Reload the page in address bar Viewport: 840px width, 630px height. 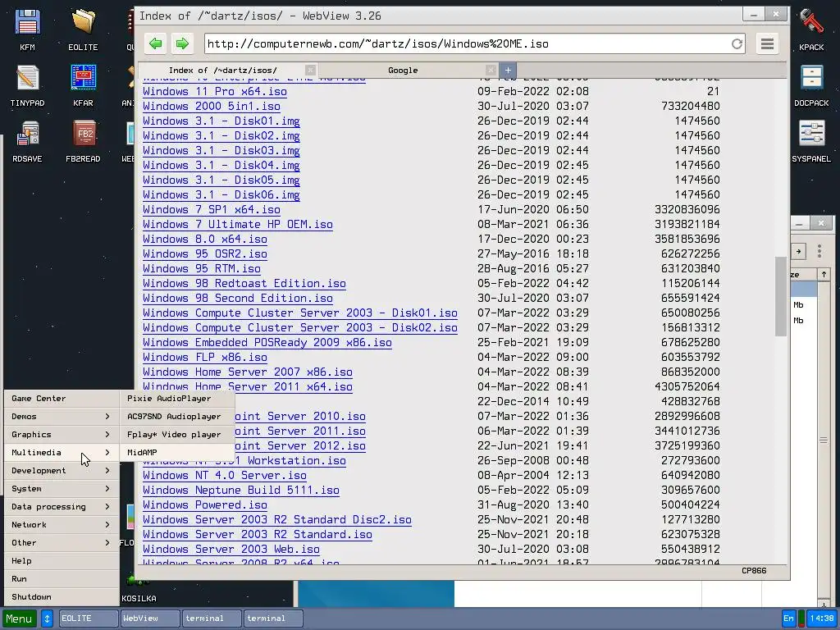(737, 44)
